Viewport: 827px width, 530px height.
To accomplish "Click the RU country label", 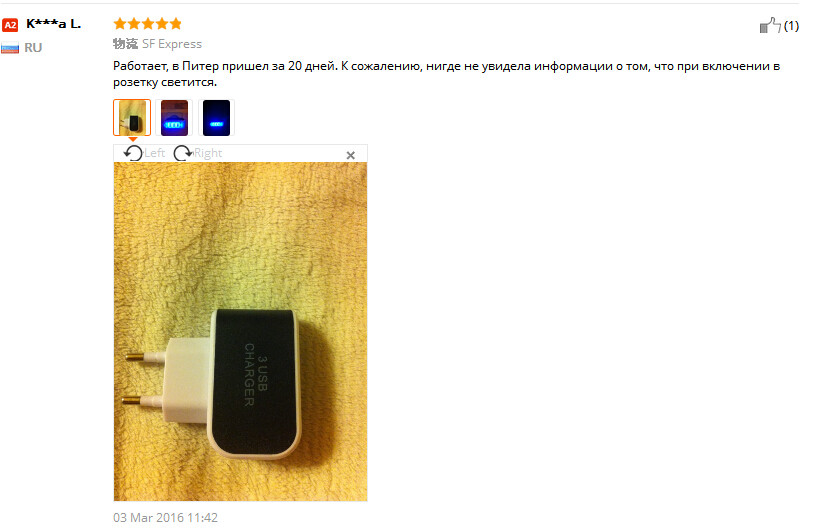I will pos(33,48).
